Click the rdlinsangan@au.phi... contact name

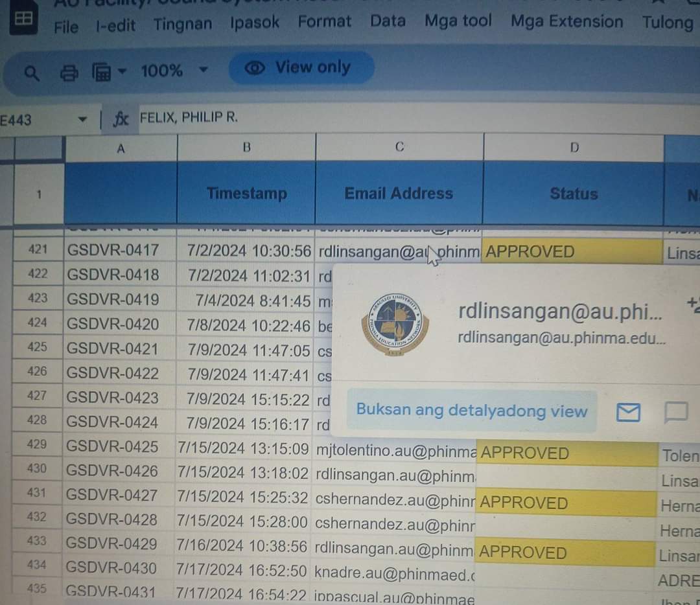point(561,311)
